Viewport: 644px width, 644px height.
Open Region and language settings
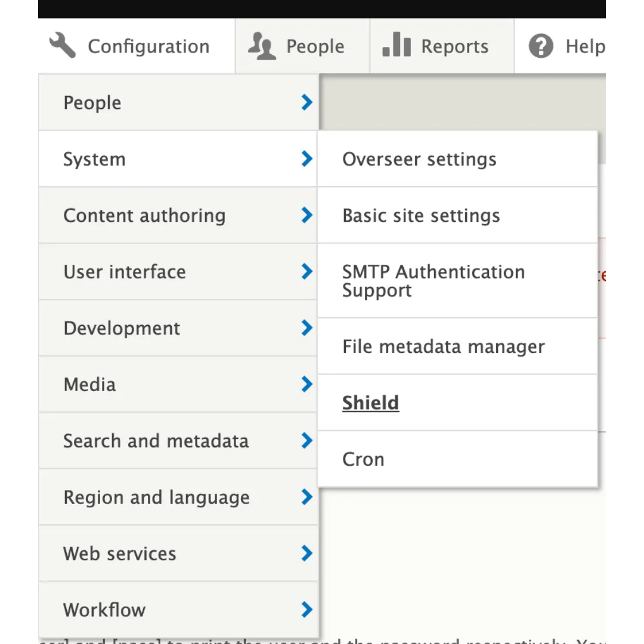pos(156,497)
